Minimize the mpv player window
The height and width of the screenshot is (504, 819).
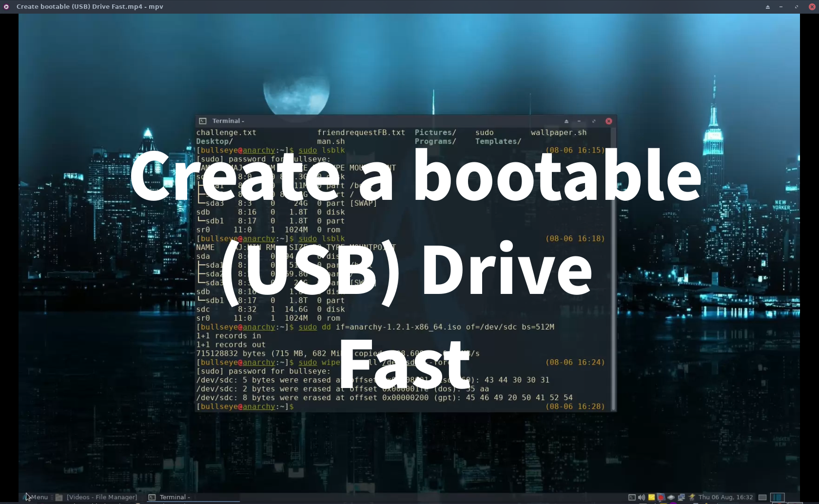(780, 7)
